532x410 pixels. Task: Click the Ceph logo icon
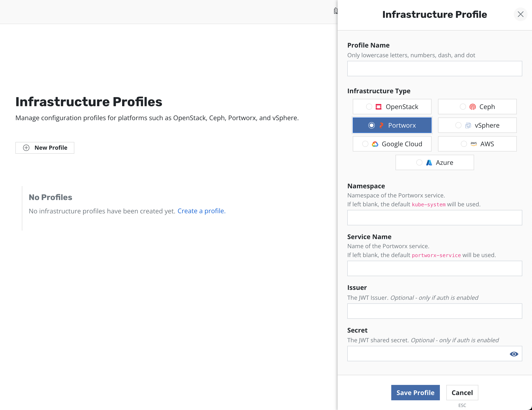[472, 107]
